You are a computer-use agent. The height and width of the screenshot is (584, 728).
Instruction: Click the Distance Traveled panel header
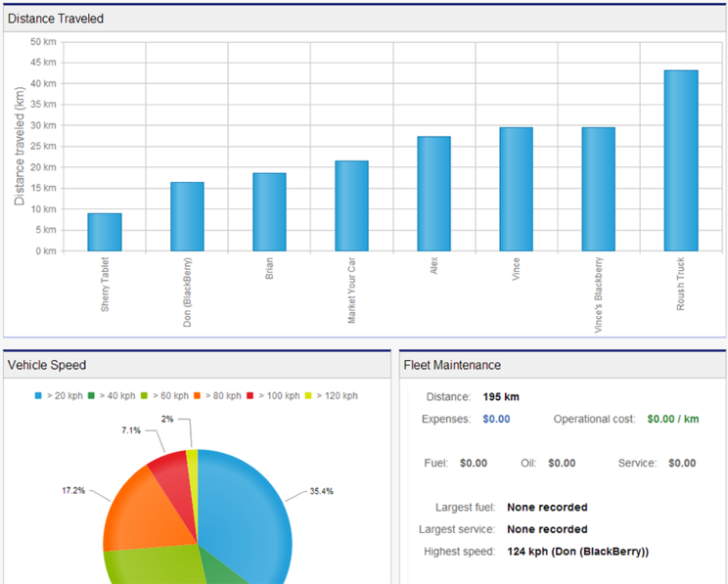[x=364, y=19]
